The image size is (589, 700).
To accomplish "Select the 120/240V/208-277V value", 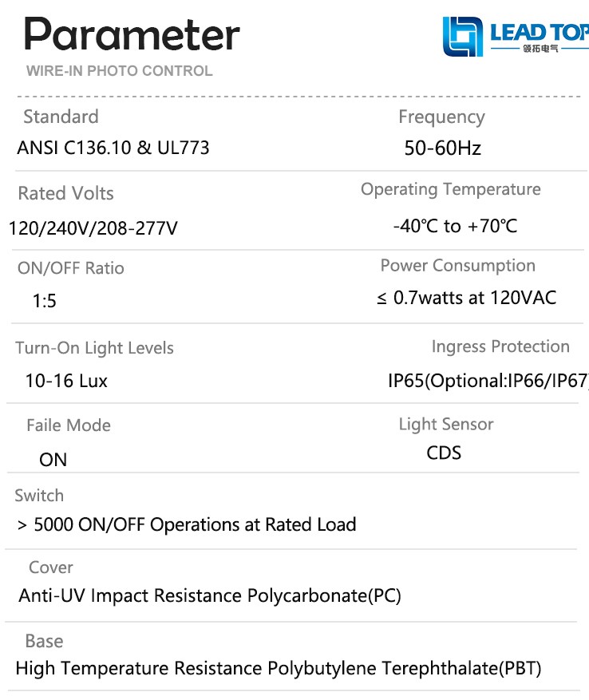I will (x=93, y=228).
